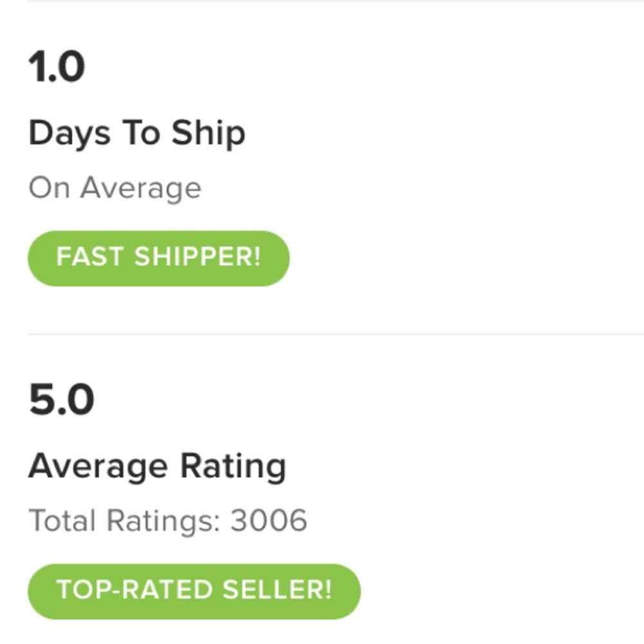
Task: Click the TOP-RATED SELLER! green badge
Action: click(194, 591)
